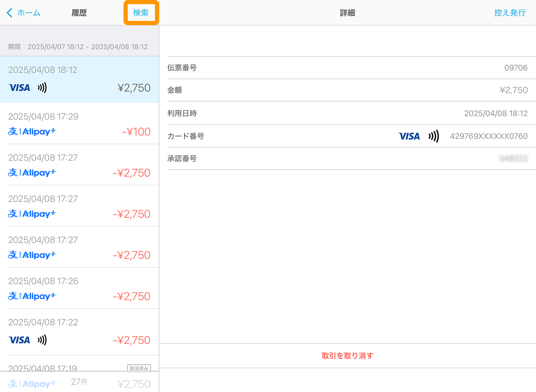The height and width of the screenshot is (392, 536).
Task: Click contactless icon in カード番号 detail row
Action: (433, 136)
